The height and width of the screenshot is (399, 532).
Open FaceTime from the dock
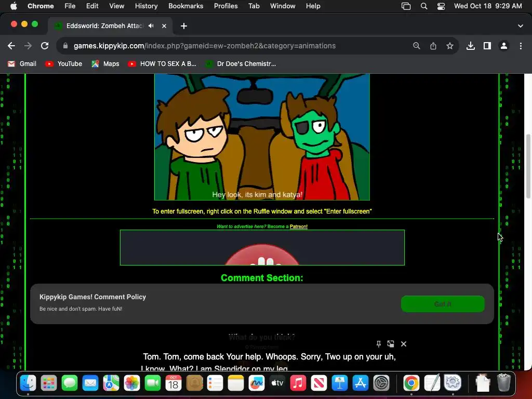pos(153,383)
